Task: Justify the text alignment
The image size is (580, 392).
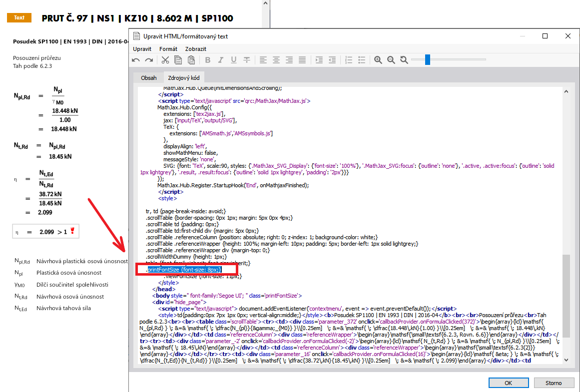Action: (302, 60)
